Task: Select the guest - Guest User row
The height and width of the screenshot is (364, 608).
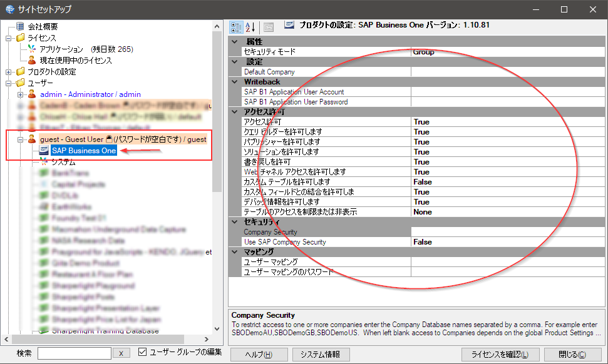Action: [123, 139]
